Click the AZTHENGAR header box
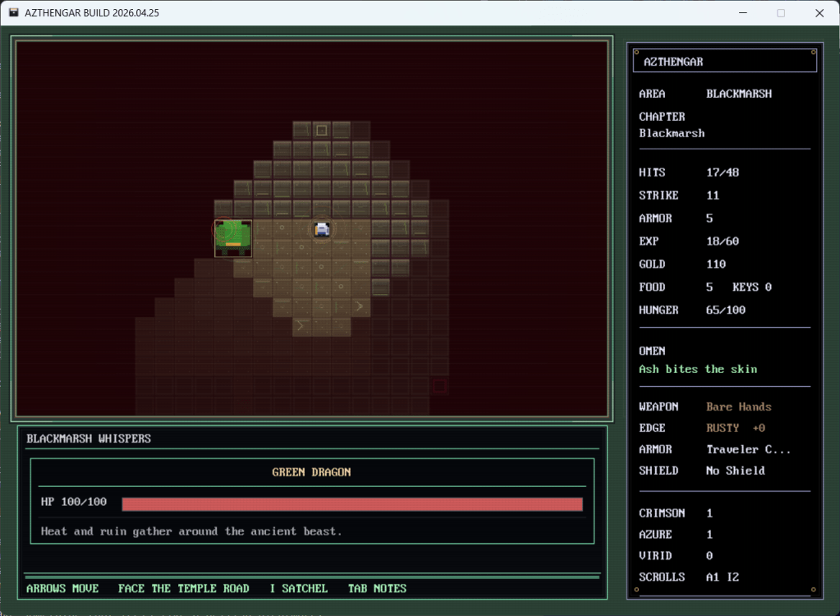 [723, 61]
